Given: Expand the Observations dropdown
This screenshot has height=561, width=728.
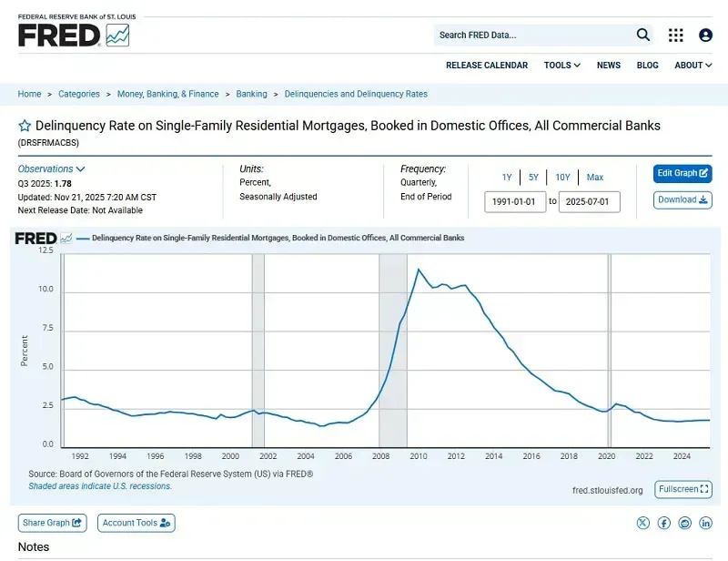Looking at the screenshot, I should pyautogui.click(x=52, y=169).
